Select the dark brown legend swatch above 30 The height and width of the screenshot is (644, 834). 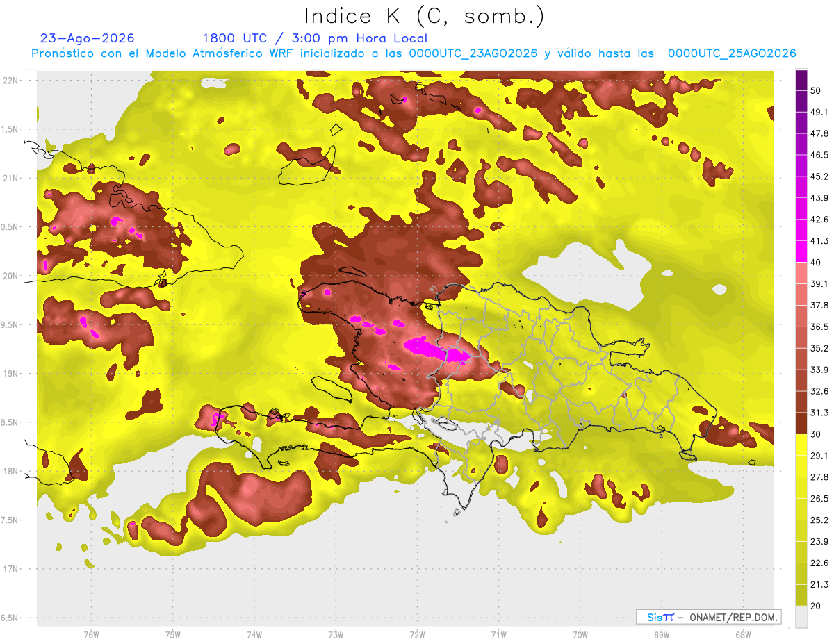pos(801,423)
